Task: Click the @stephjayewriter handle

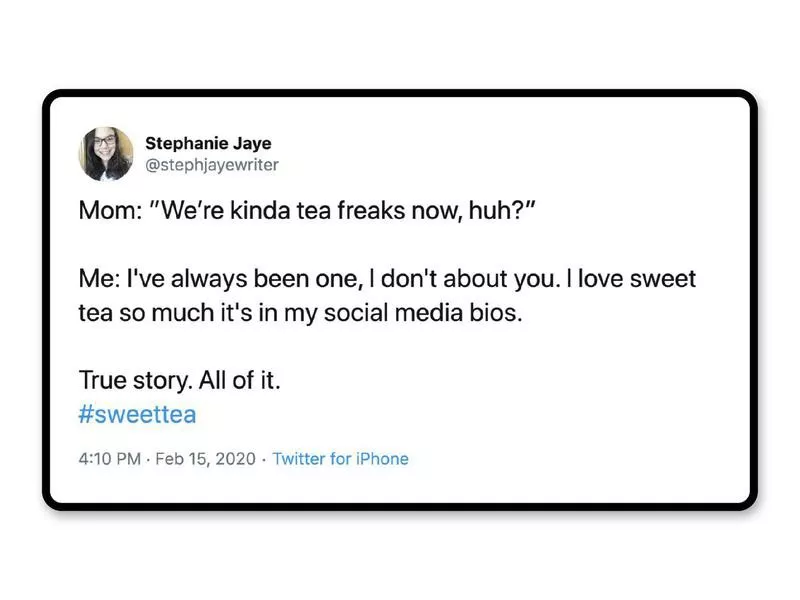Action: pos(212,165)
